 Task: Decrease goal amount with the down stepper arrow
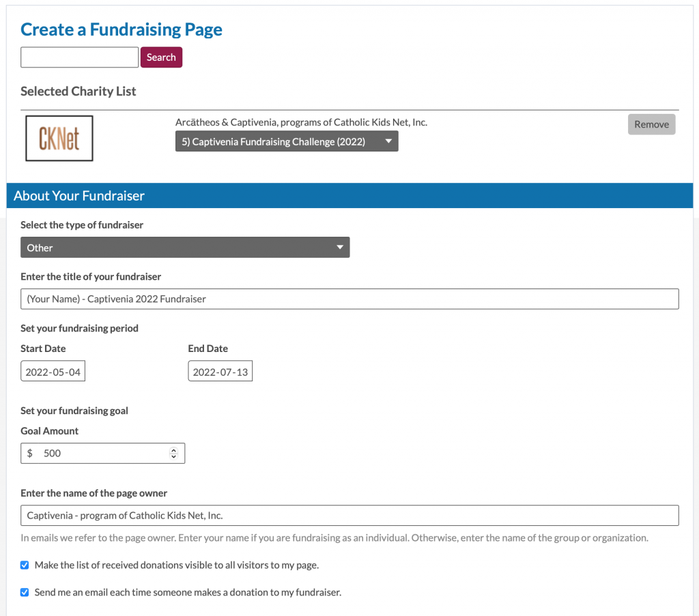(x=174, y=456)
